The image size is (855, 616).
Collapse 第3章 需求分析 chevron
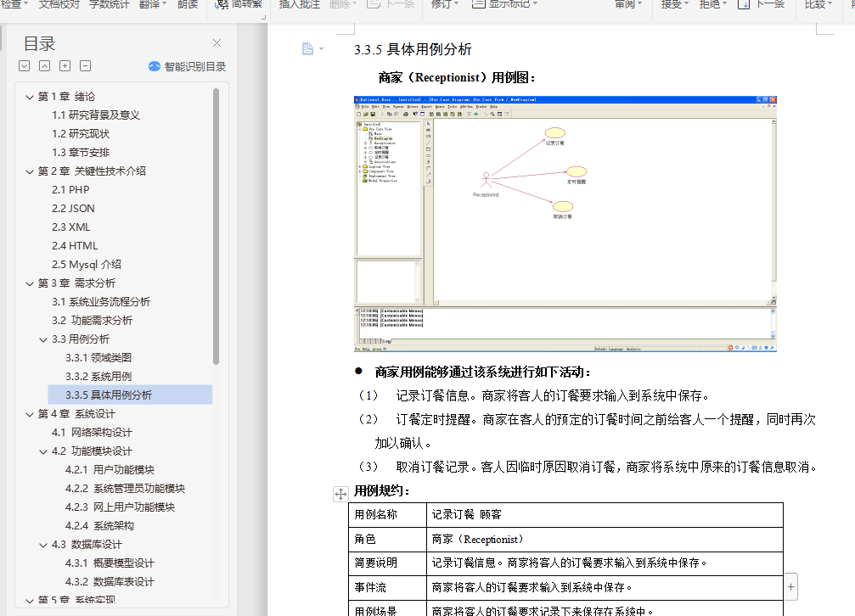coord(30,283)
